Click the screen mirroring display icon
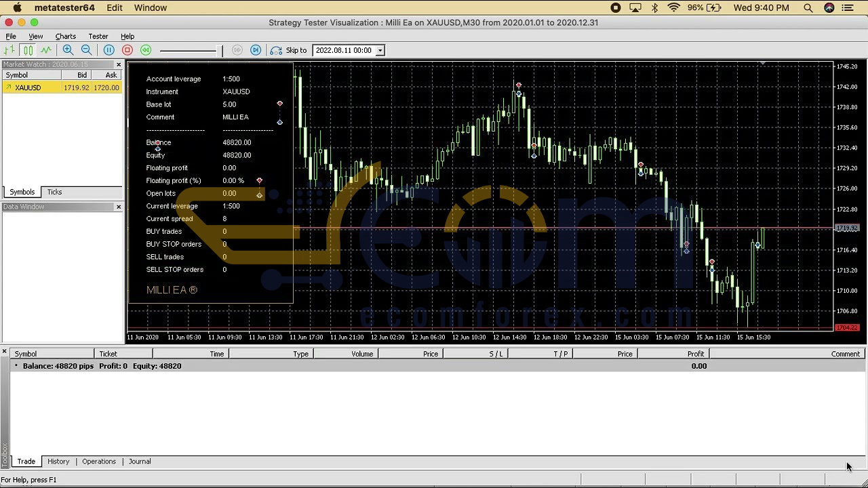 coord(635,7)
